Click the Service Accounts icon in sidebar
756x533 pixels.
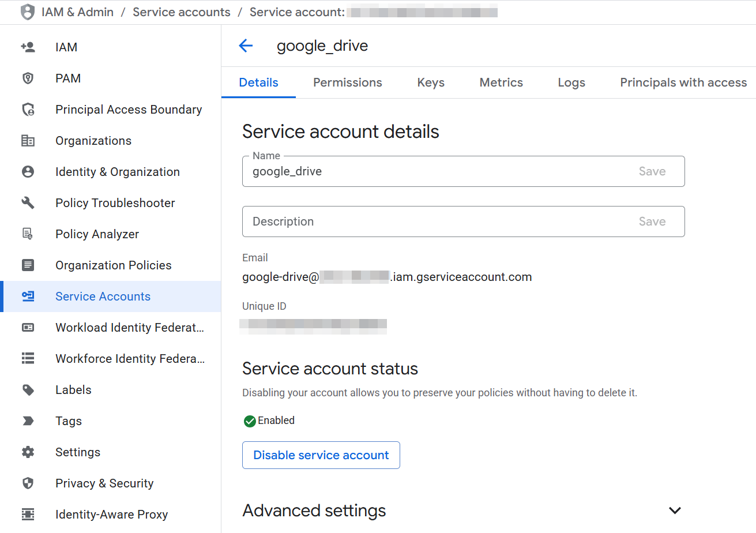[x=28, y=296]
